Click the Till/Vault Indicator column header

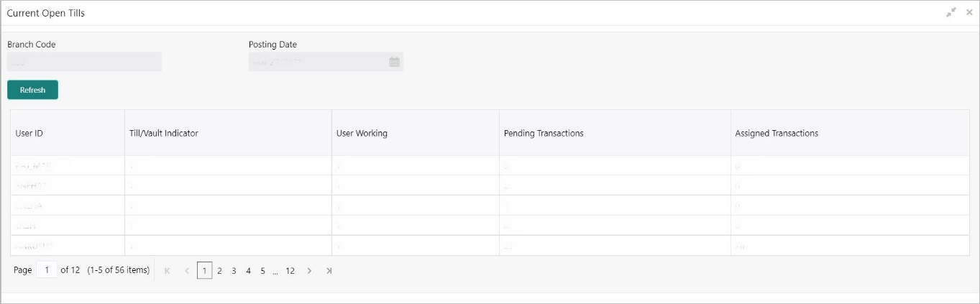(163, 133)
